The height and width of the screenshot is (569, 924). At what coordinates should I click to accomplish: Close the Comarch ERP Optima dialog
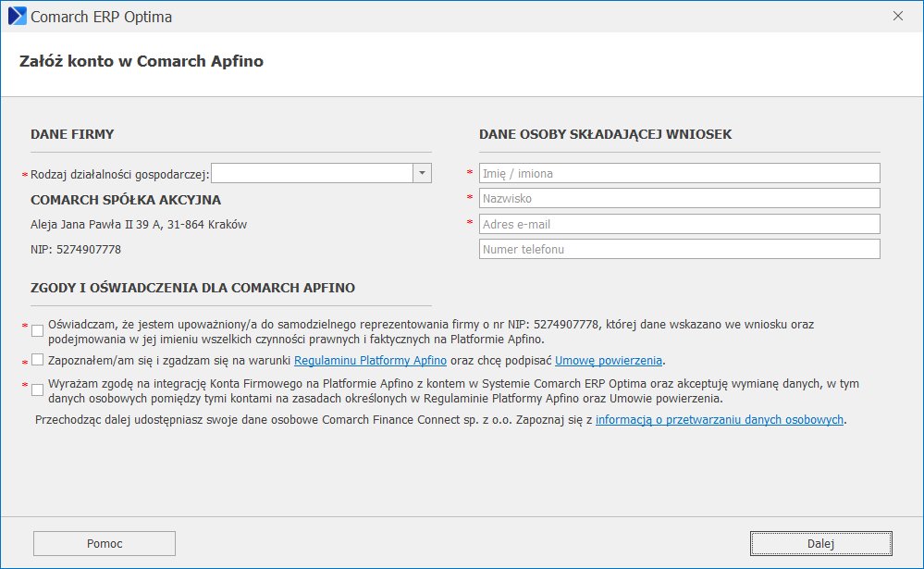point(897,16)
